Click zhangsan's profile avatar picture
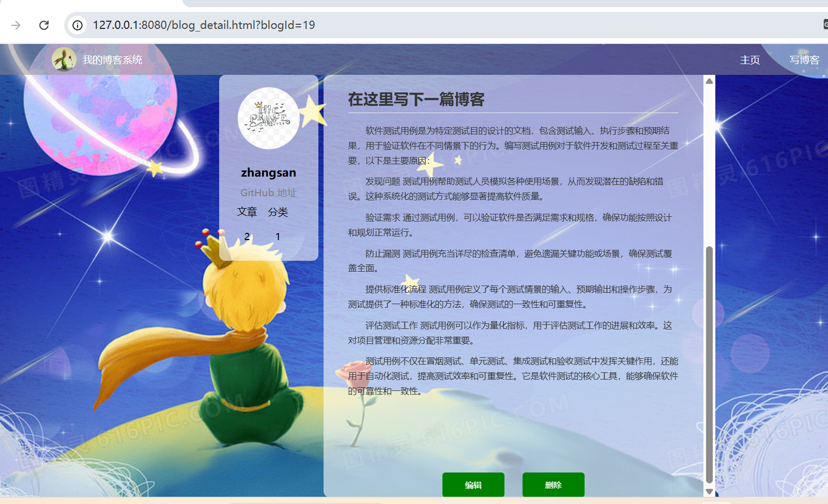Screen dimensions: 828x504 click(x=269, y=118)
